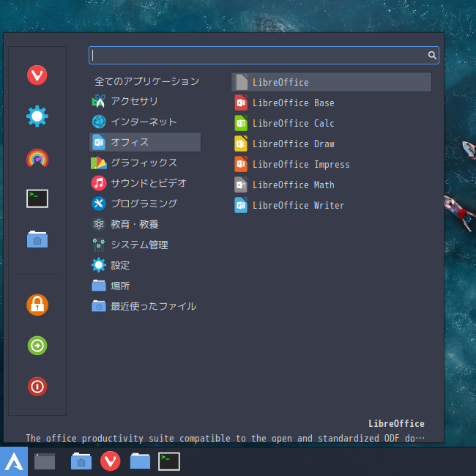This screenshot has height=476, width=476.
Task: Click show desktop icon in taskbar
Action: pyautogui.click(x=45, y=461)
